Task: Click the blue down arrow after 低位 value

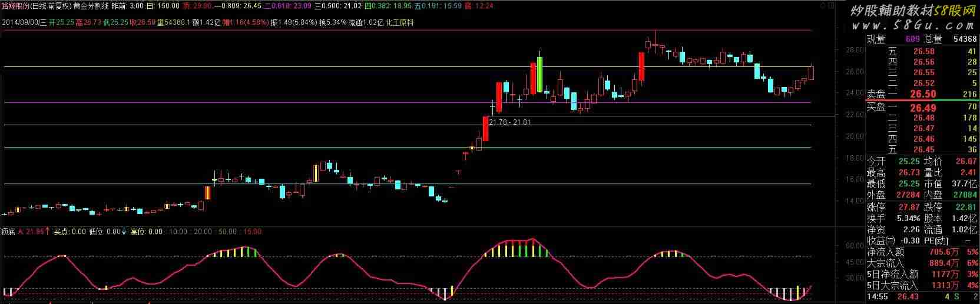Action: [x=124, y=232]
